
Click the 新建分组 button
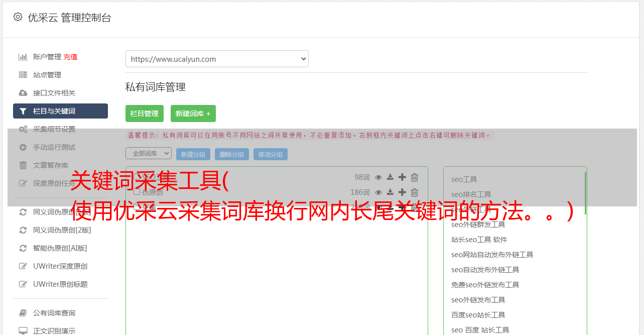pyautogui.click(x=193, y=154)
